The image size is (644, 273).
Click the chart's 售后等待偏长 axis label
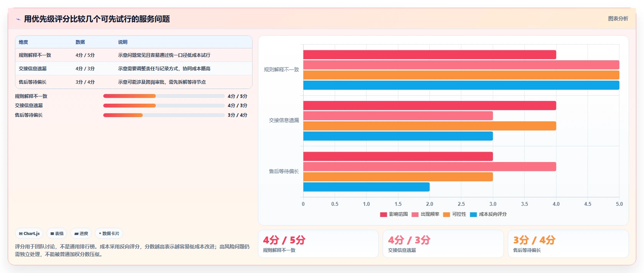coord(284,171)
